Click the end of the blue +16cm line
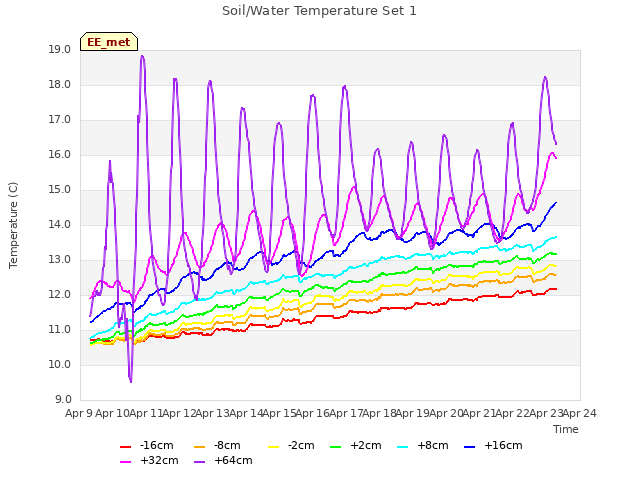 (x=556, y=202)
